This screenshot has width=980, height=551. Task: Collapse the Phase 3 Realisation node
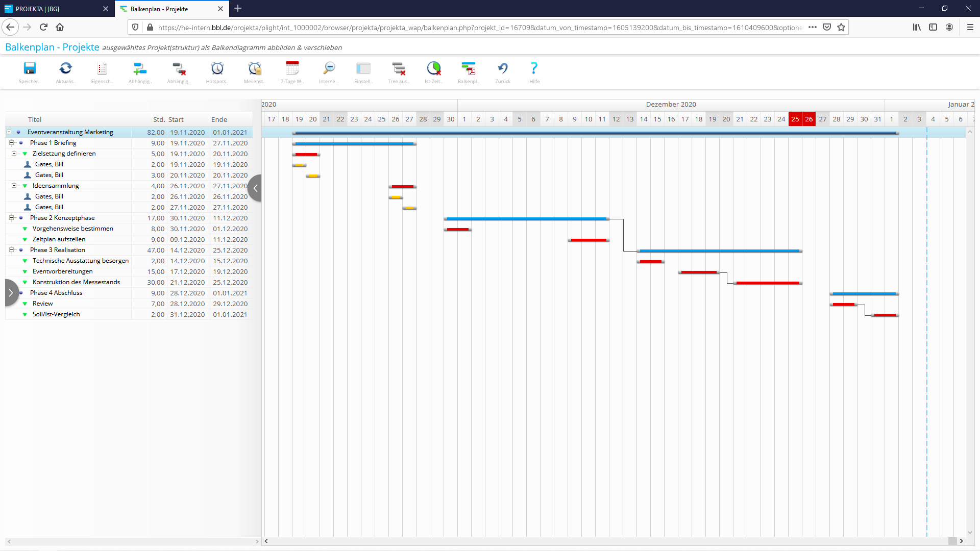tap(11, 250)
